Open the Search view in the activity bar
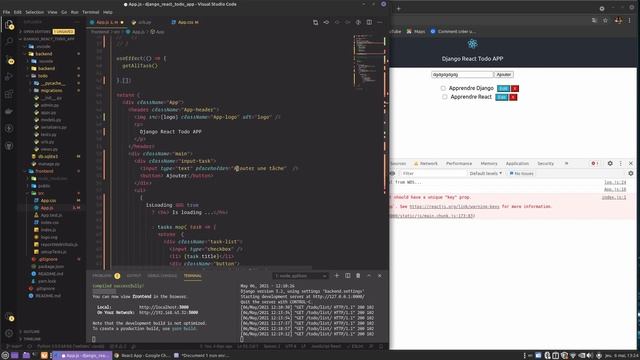The height and width of the screenshot is (360, 640). [9, 41]
